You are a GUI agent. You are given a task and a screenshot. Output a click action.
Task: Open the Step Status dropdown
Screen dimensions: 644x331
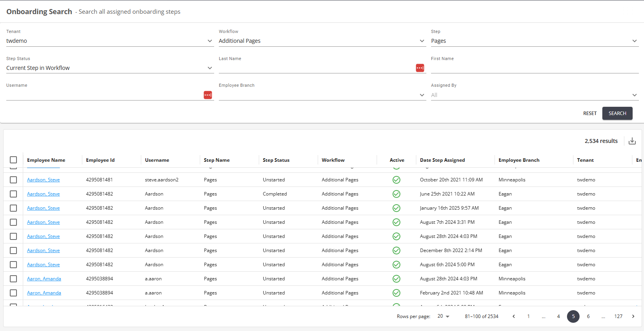coord(110,68)
